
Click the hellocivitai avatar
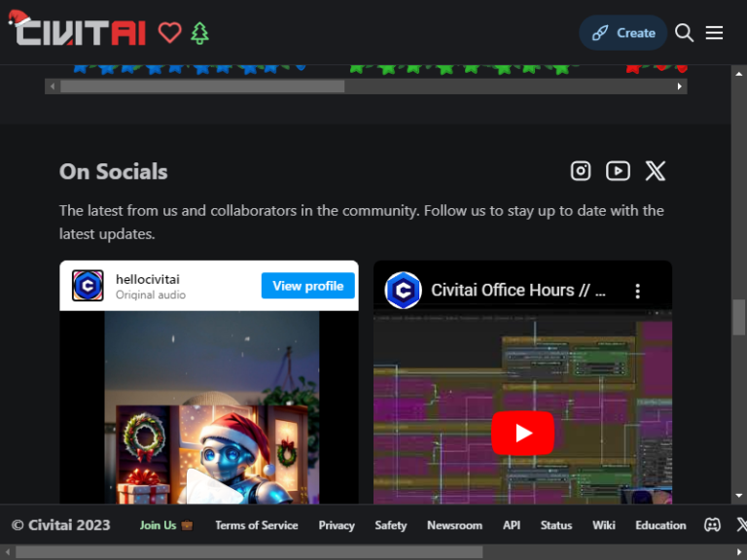[88, 286]
